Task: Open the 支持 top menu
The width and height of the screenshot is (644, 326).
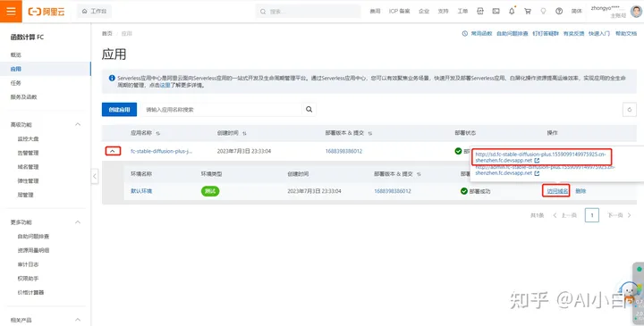Action: pos(443,12)
